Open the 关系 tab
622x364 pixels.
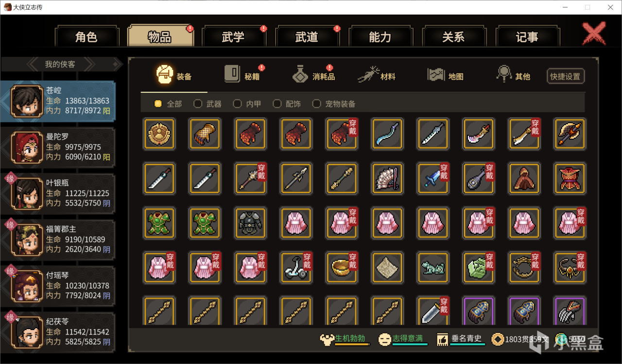coord(453,37)
